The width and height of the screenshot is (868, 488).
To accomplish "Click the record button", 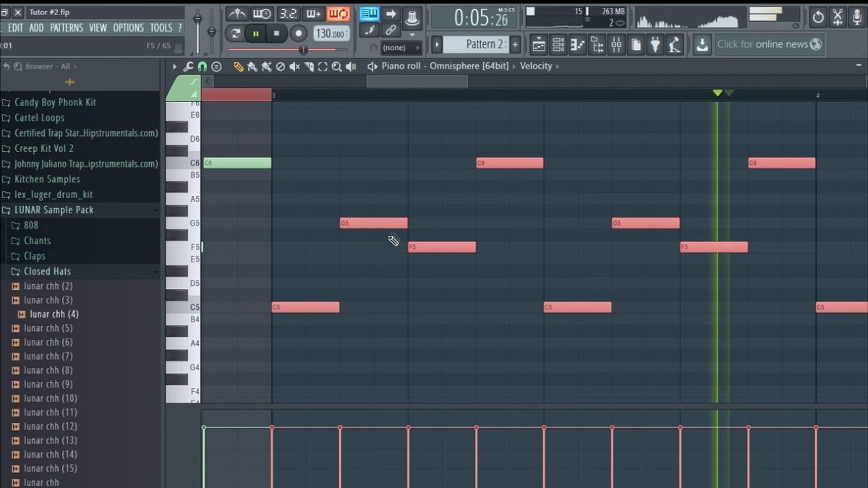I will click(x=299, y=33).
